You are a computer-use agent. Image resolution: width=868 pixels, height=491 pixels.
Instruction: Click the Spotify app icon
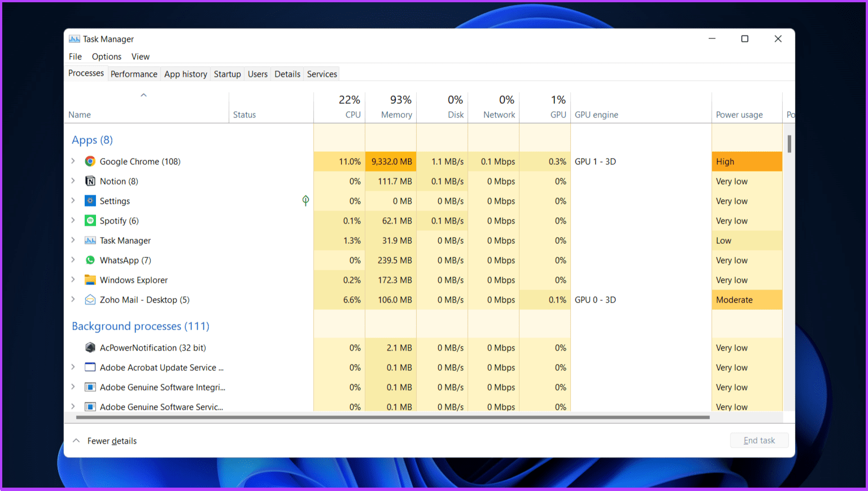click(x=90, y=221)
